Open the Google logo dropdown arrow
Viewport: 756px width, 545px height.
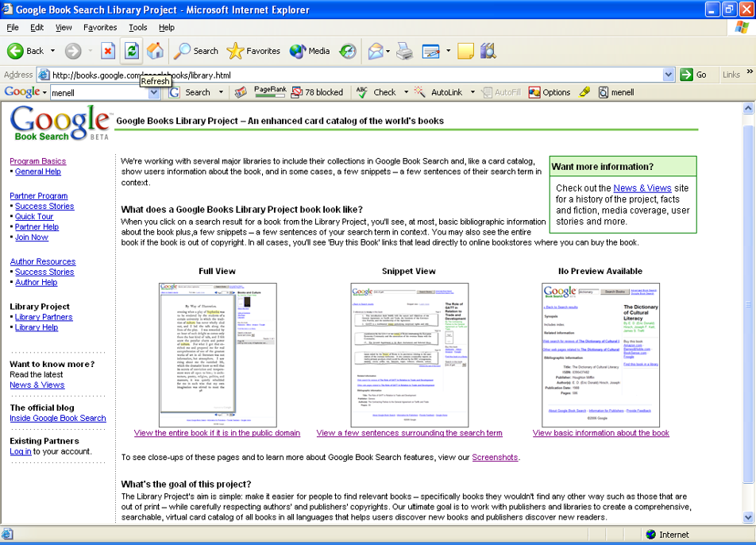(x=44, y=93)
